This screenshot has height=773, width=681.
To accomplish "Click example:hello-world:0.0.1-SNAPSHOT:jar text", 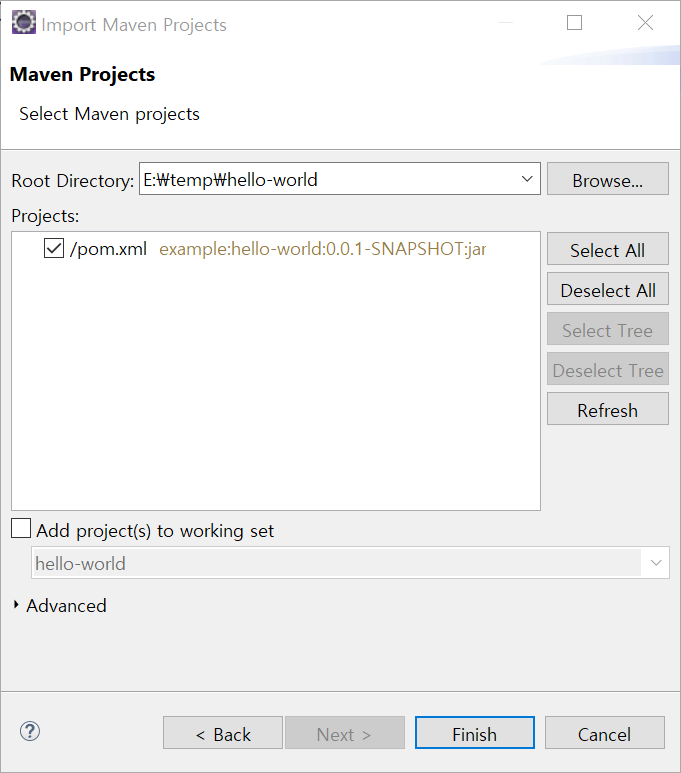I will [x=323, y=249].
